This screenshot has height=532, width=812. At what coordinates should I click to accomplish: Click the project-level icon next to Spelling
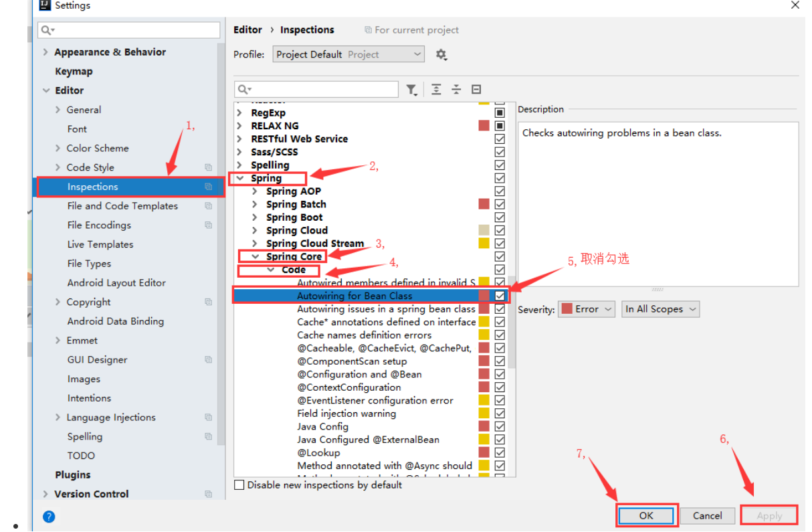pyautogui.click(x=209, y=437)
